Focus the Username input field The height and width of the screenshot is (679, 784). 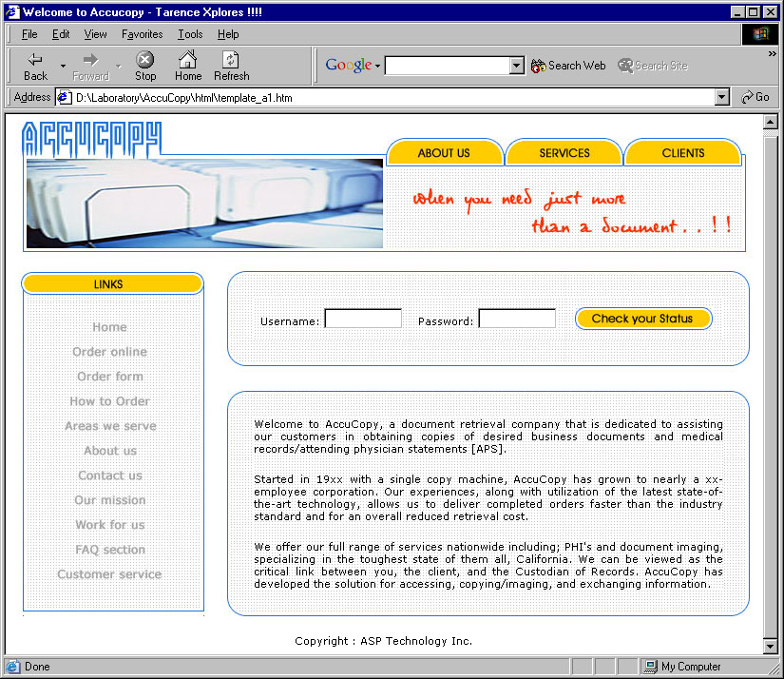(364, 319)
